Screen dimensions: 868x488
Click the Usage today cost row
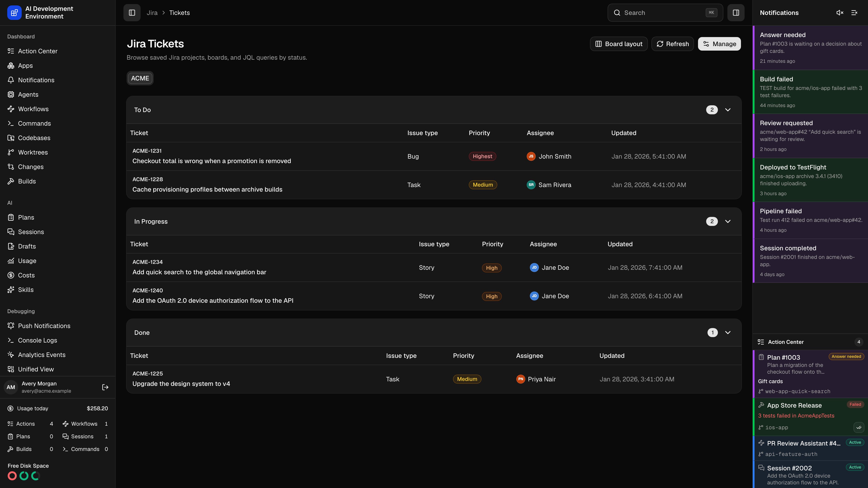tap(58, 408)
